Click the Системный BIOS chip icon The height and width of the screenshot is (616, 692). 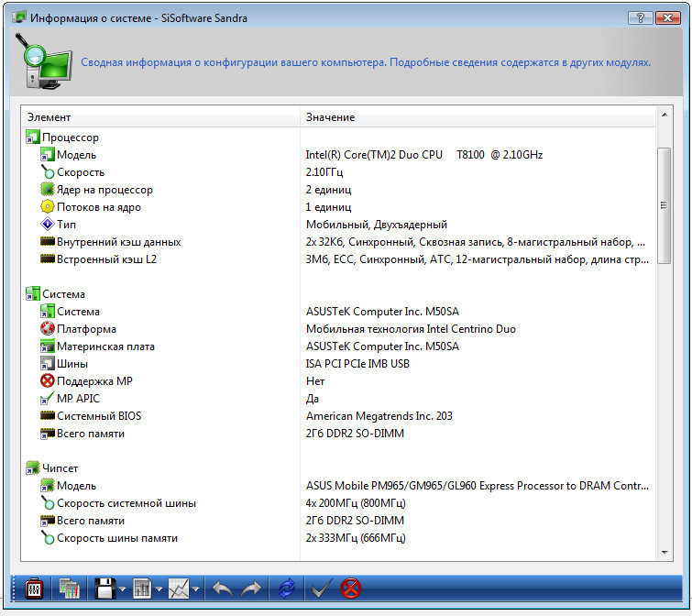(48, 415)
